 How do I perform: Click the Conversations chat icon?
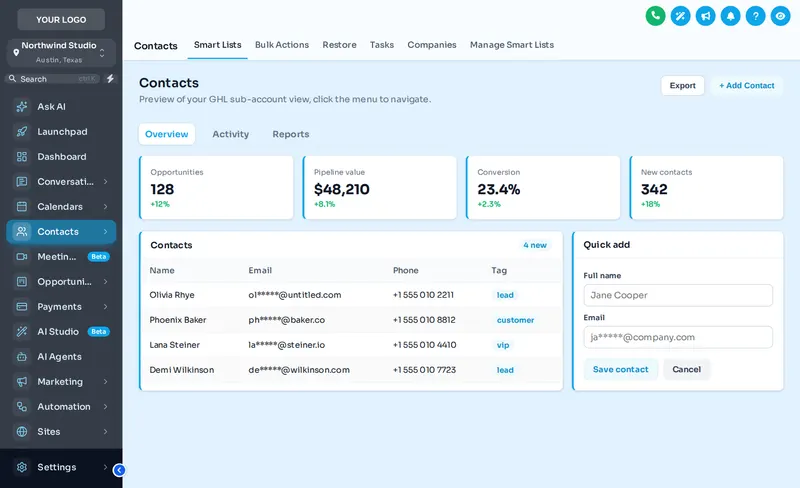click(x=21, y=182)
